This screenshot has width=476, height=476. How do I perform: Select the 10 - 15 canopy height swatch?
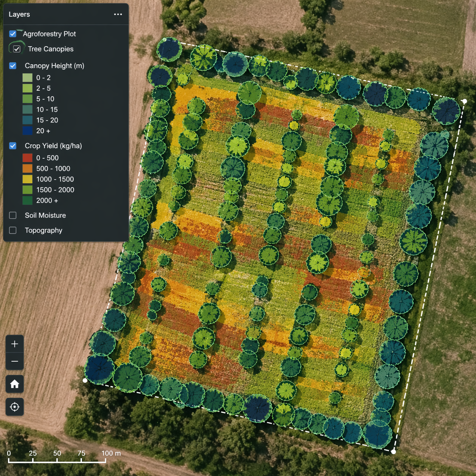click(x=27, y=110)
